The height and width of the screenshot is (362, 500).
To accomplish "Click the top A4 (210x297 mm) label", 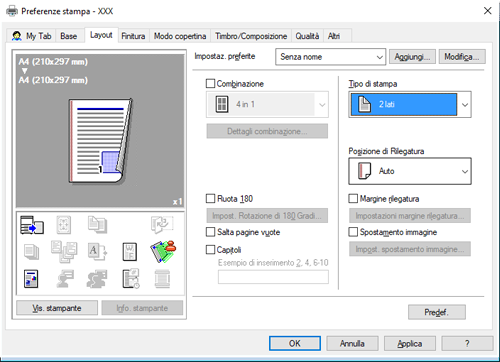I will click(x=53, y=62).
